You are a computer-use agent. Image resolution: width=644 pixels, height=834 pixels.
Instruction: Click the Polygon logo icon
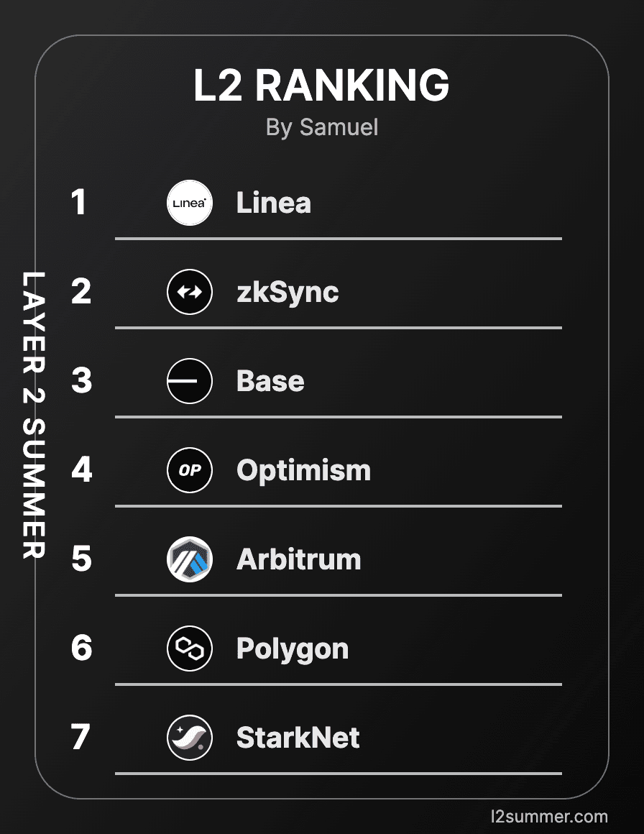[x=190, y=649]
